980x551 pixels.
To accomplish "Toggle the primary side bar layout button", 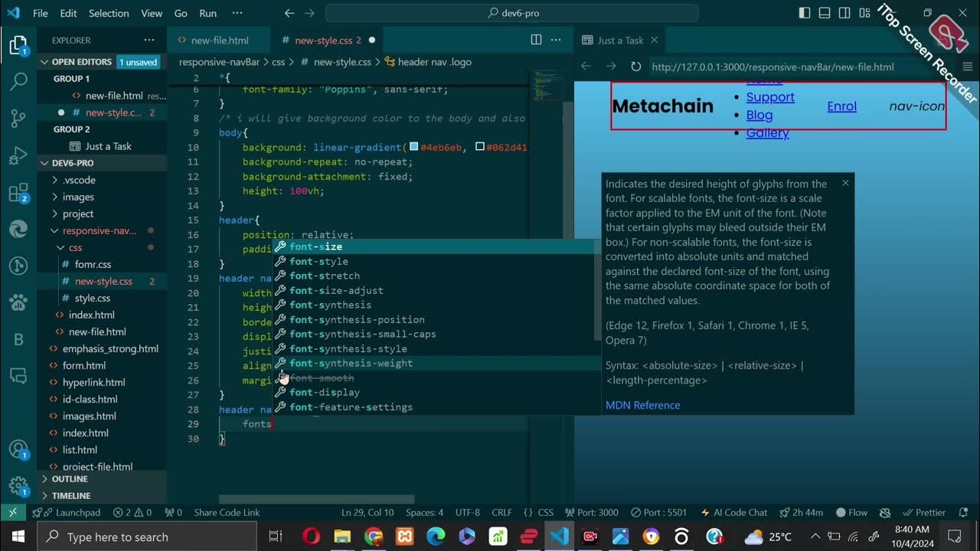I will 804,13.
